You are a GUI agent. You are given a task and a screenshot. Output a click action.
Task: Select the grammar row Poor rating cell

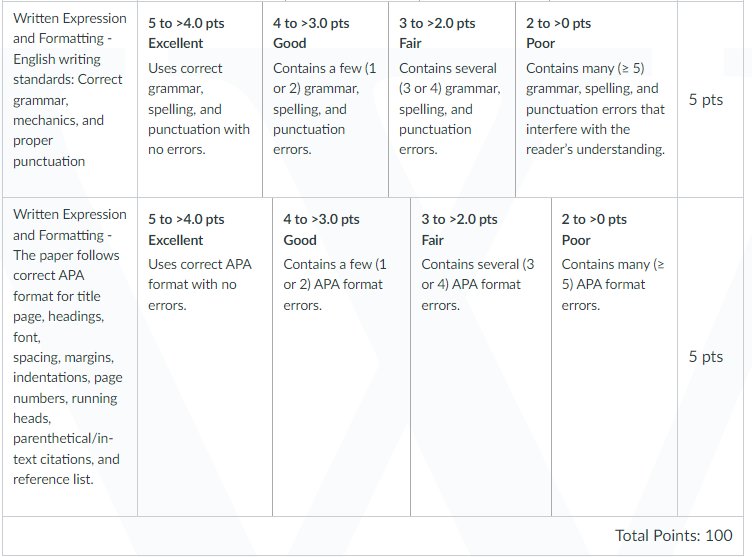pyautogui.click(x=596, y=99)
